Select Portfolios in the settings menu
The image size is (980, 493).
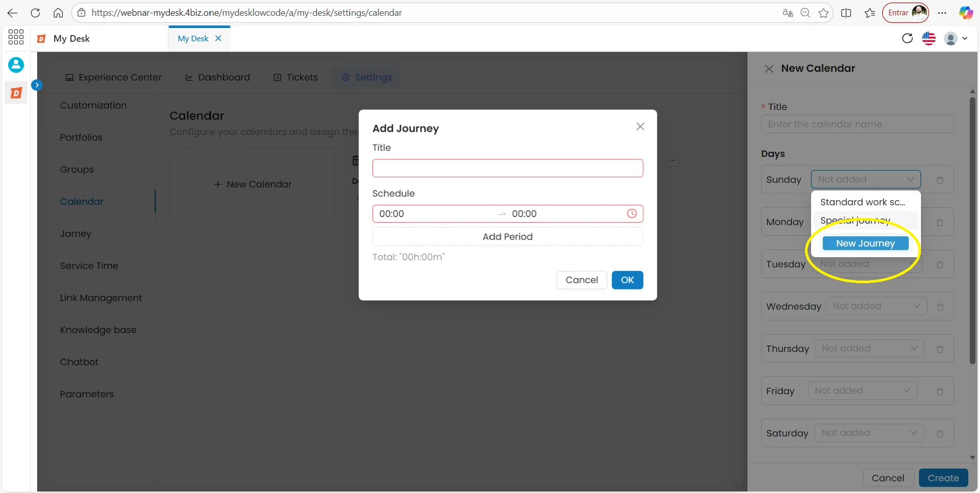pyautogui.click(x=81, y=138)
